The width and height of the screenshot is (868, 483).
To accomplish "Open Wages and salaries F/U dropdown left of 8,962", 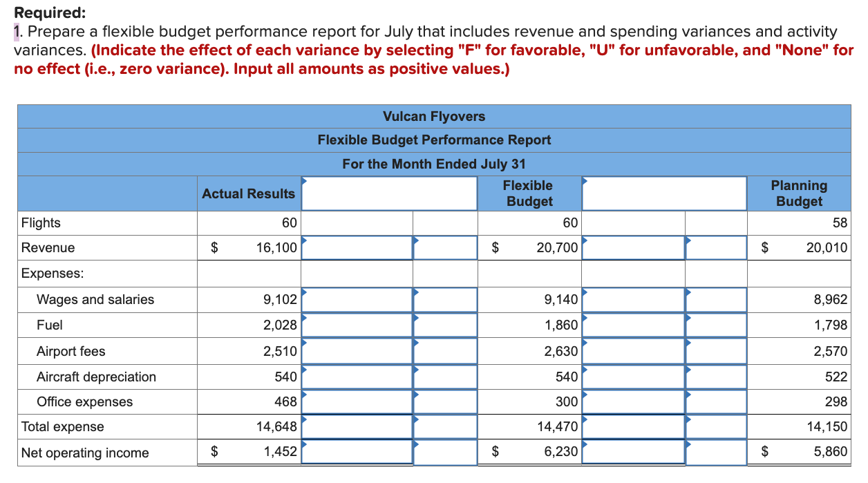I will tap(716, 300).
